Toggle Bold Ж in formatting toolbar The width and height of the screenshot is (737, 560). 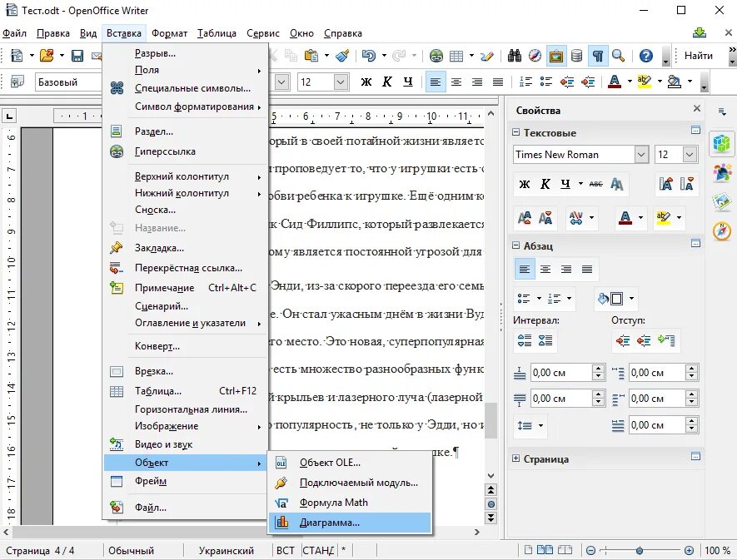366,82
